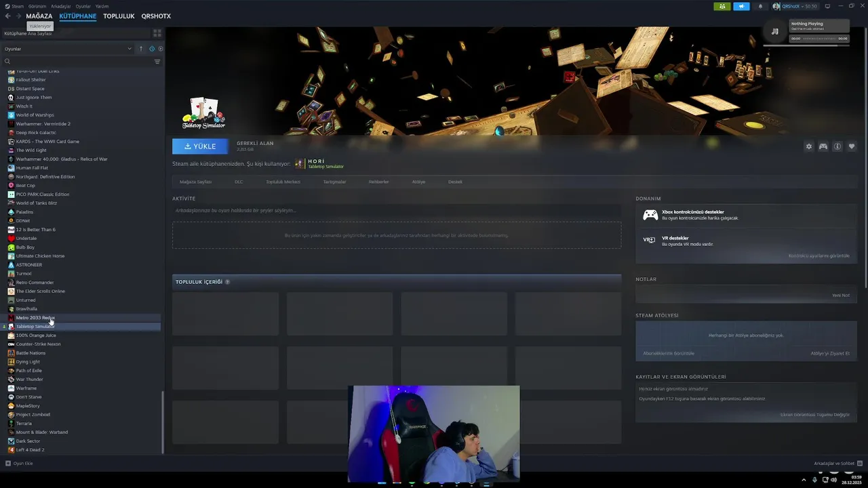Switch library to grid view icon

click(x=157, y=33)
